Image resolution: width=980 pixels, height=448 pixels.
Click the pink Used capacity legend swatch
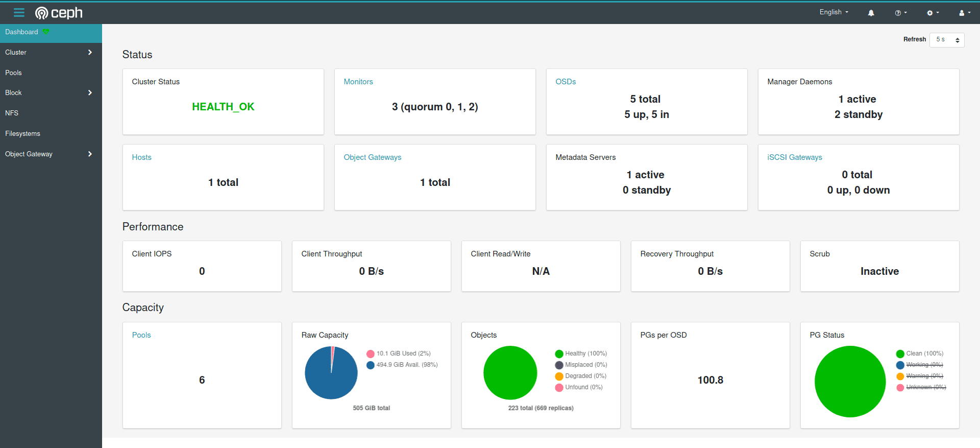(x=371, y=353)
